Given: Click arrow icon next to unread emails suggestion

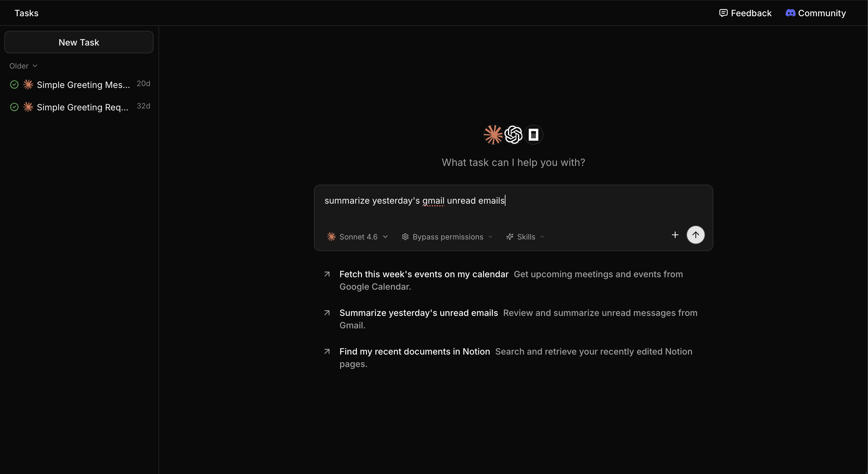Looking at the screenshot, I should 327,313.
